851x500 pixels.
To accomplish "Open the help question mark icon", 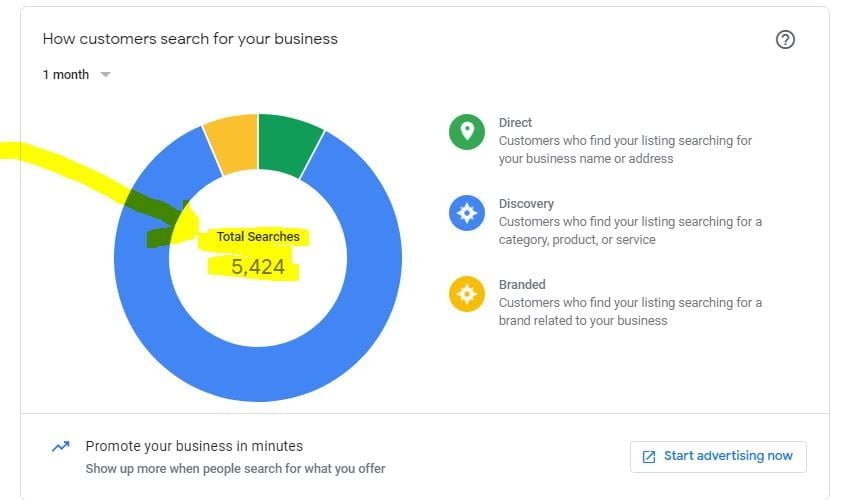I will coord(785,40).
